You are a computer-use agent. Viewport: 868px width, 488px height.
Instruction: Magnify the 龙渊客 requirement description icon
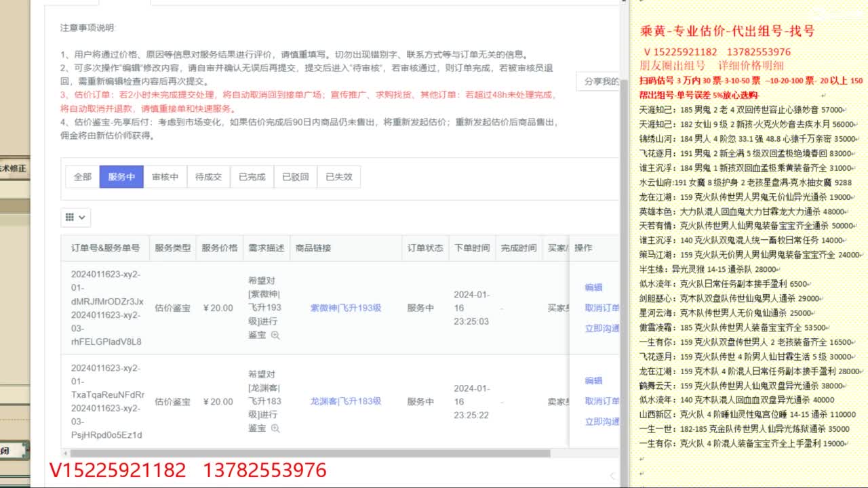tap(275, 428)
